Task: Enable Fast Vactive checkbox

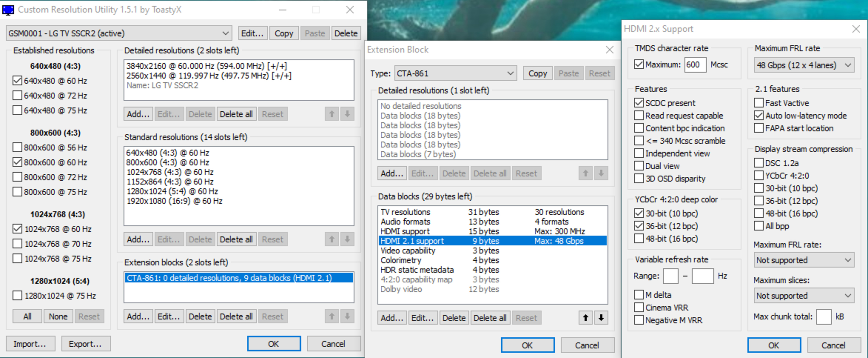Action: pyautogui.click(x=759, y=103)
